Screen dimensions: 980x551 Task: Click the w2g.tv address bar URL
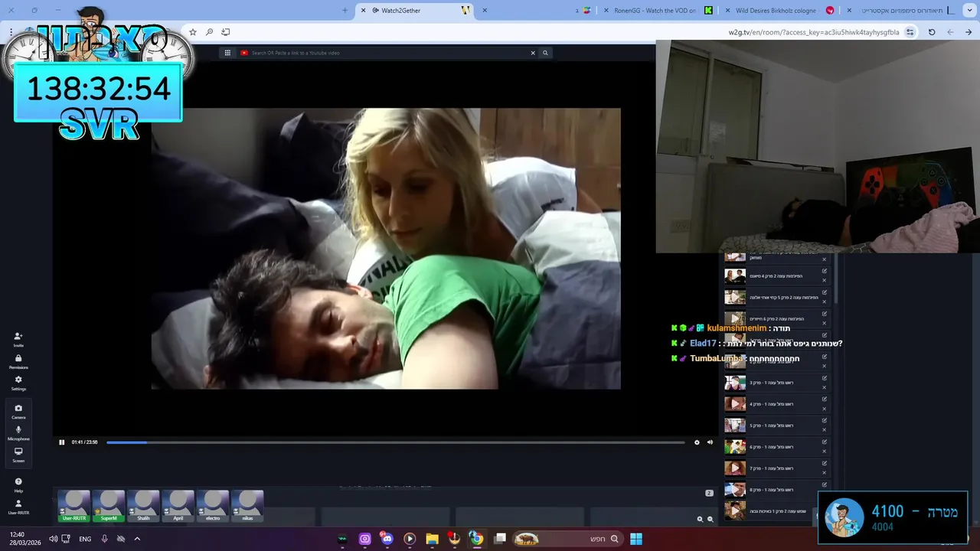pos(814,32)
